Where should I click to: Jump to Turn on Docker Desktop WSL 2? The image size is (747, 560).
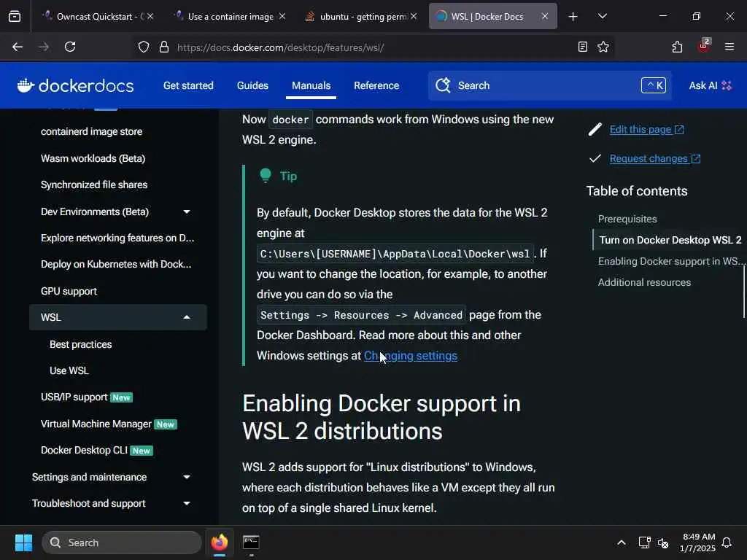click(x=670, y=240)
